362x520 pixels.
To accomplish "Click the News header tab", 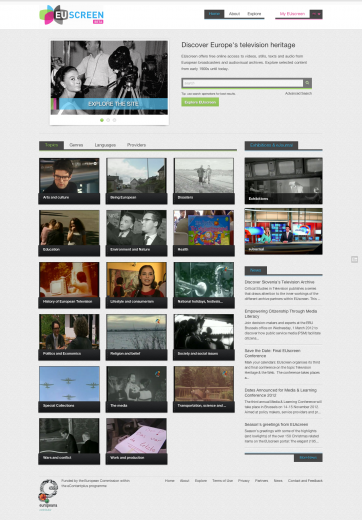I will pyautogui.click(x=256, y=270).
